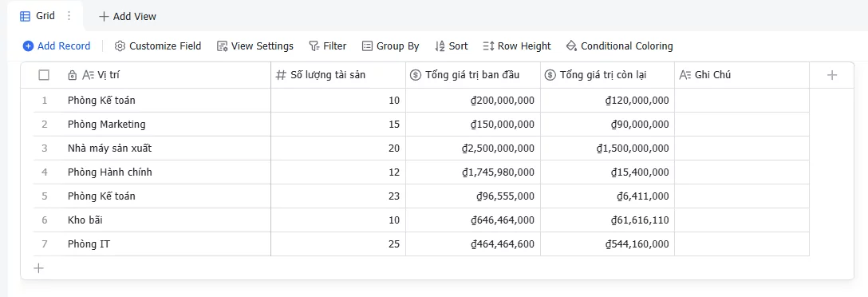Click the ₫150,000,000 cell

coord(473,124)
